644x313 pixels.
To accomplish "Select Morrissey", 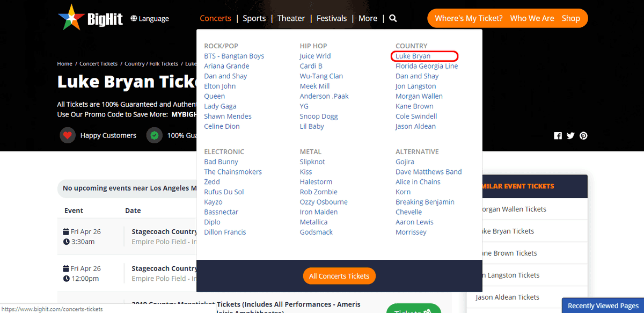I will (411, 232).
